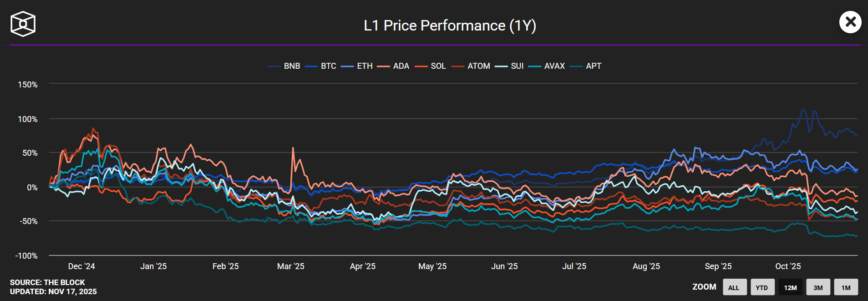Select the YTD zoom range
Screen dimensions: 868x301
point(762,287)
